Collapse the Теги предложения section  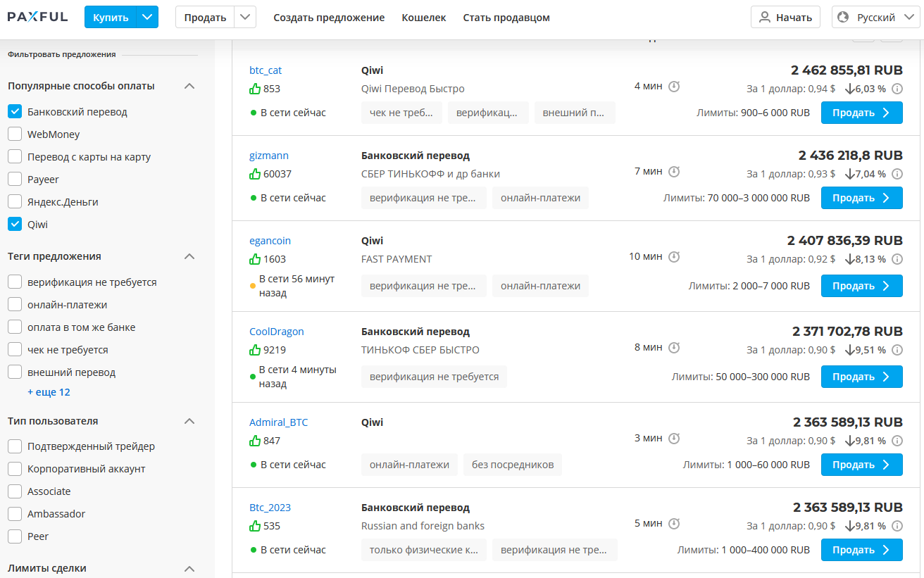tap(189, 256)
